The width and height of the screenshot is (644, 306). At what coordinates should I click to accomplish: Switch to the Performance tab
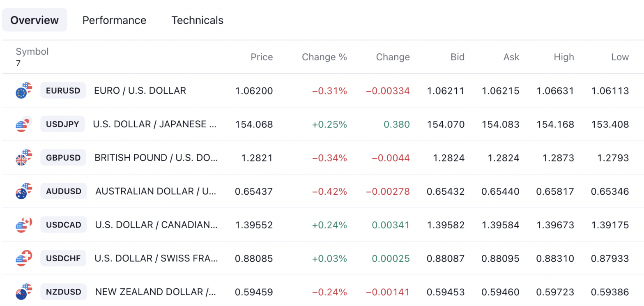114,20
